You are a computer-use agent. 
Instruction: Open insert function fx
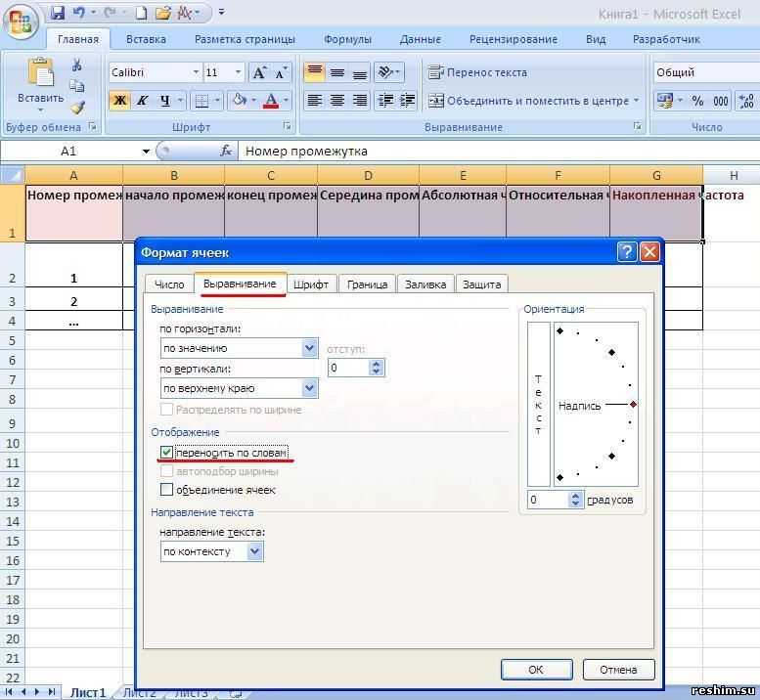(226, 152)
